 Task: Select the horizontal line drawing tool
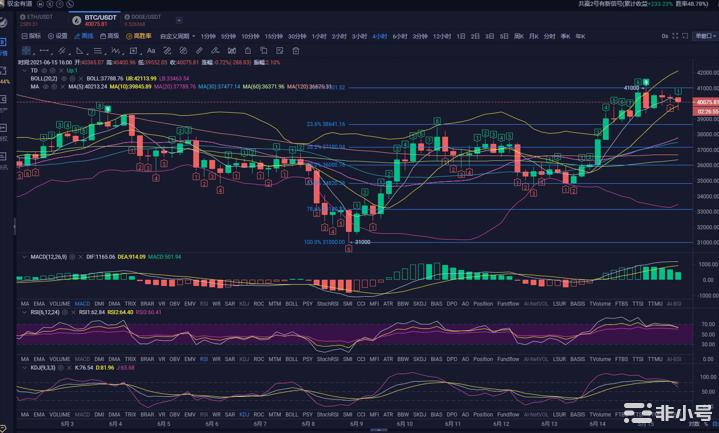coord(44,50)
